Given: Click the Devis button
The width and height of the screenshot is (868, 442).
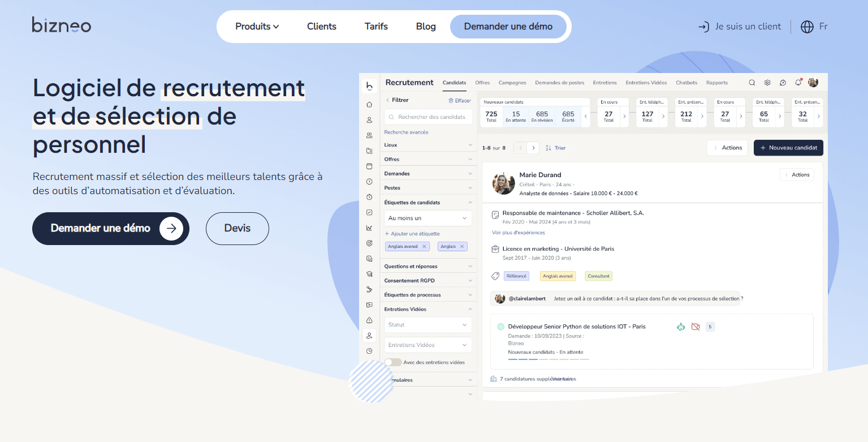Looking at the screenshot, I should pos(237,229).
